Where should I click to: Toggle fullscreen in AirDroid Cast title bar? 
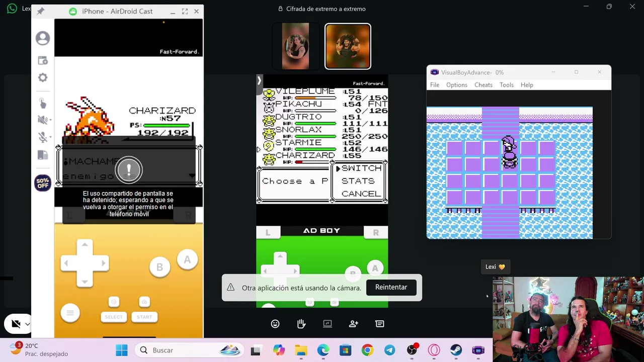point(185,11)
